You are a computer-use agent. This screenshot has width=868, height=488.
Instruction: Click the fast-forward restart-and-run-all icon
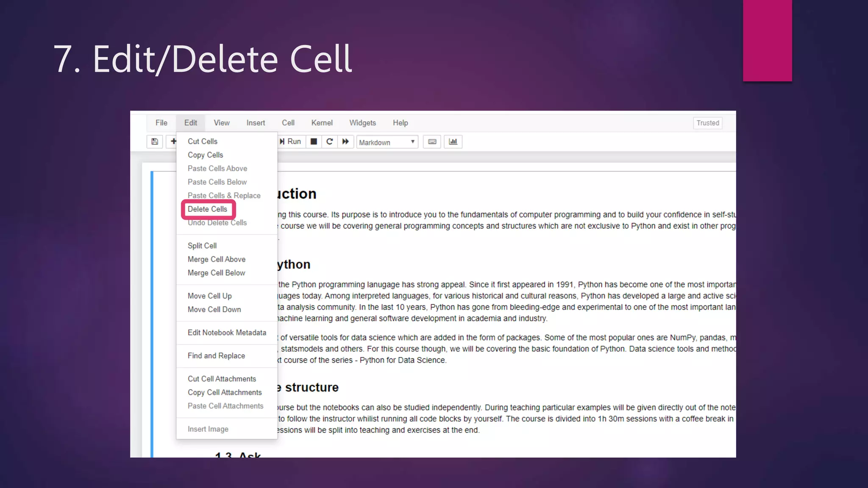click(345, 141)
